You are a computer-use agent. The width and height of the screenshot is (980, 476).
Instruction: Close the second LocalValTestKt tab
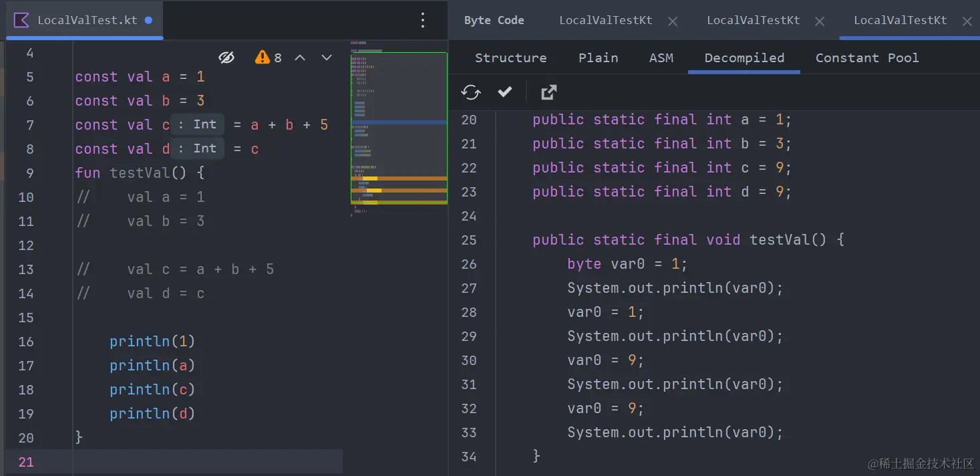pos(820,21)
